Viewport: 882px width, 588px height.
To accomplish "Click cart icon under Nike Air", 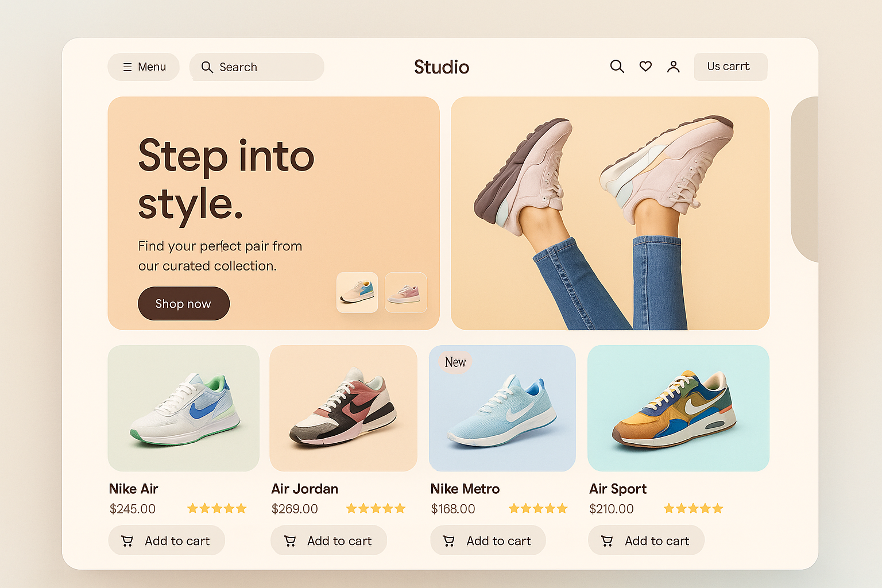I will 127,541.
